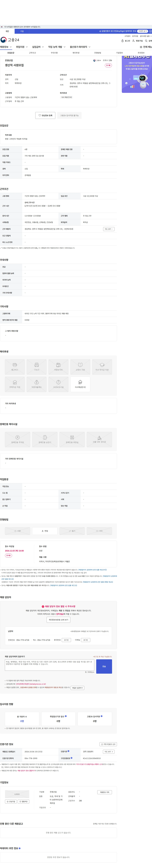Click the 고용24 logo
Viewport: 152px width, 868px height.
pyautogui.click(x=10, y=40)
